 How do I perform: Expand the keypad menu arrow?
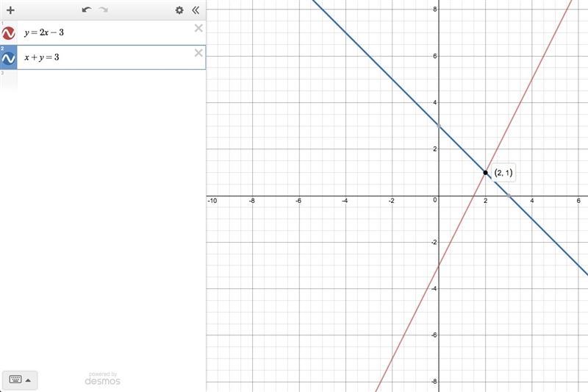point(28,380)
